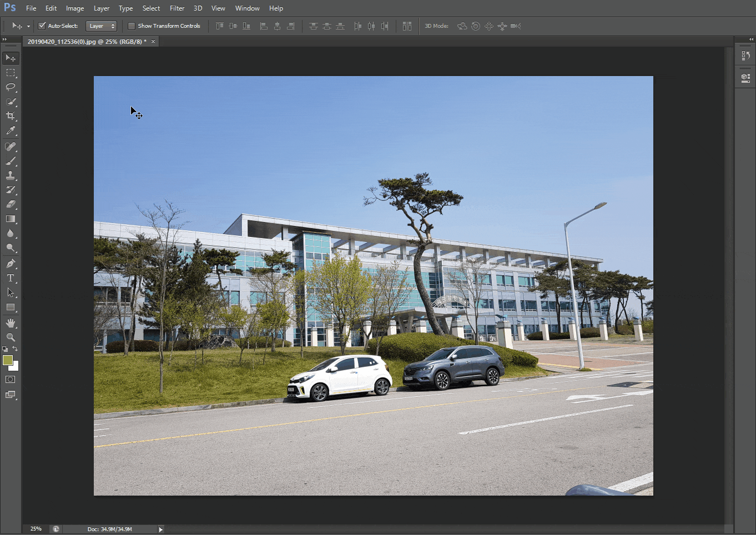The image size is (756, 535).
Task: Expand the tools panel double arrow
Action: click(x=4, y=39)
